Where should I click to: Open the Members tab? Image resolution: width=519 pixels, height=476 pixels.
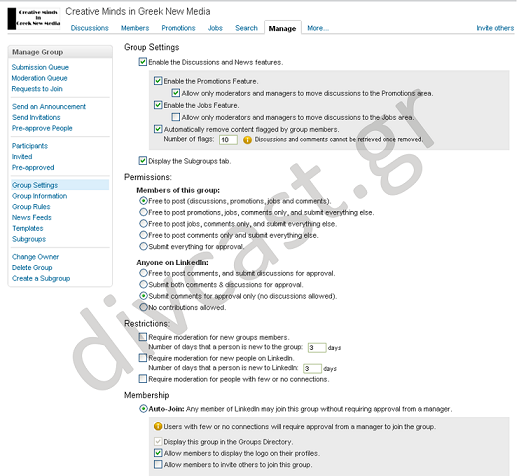tap(135, 28)
